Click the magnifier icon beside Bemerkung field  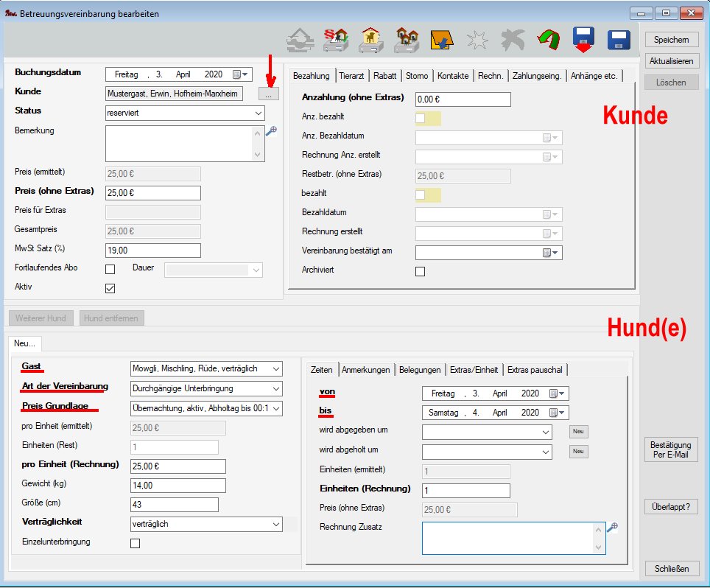point(271,130)
